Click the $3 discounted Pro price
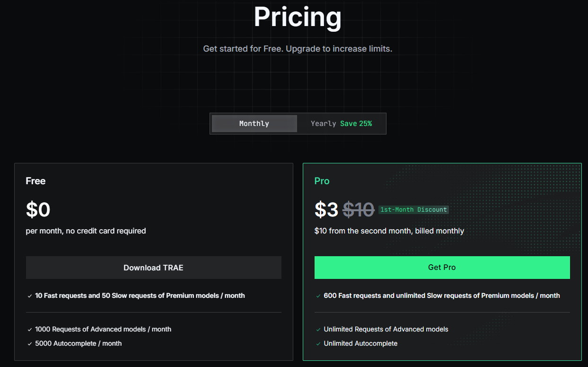This screenshot has height=367, width=588. 326,210
